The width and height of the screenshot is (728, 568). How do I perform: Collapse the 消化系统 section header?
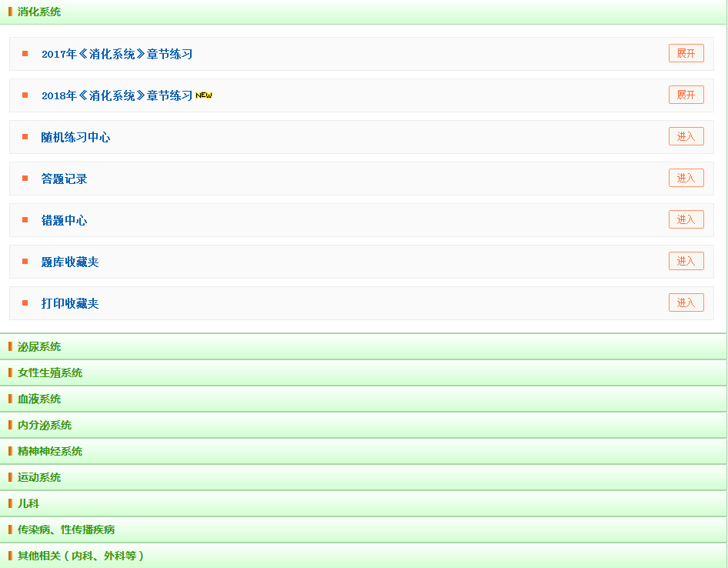[39, 12]
